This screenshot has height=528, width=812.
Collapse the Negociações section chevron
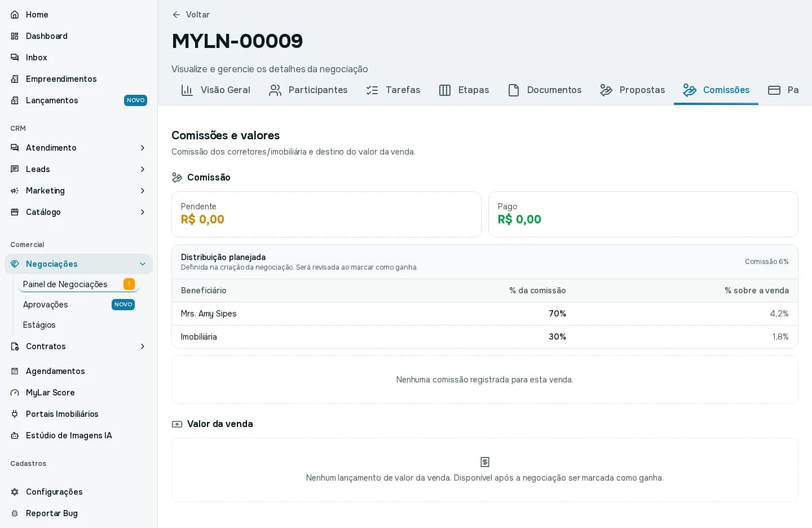[143, 264]
